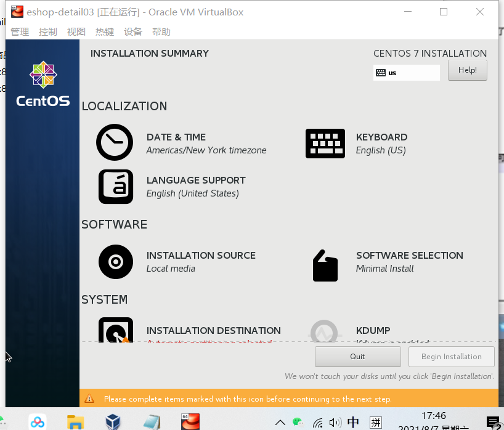Maximize the VirtualBox window
Screen dimensions: 504x430
[x=444, y=12]
